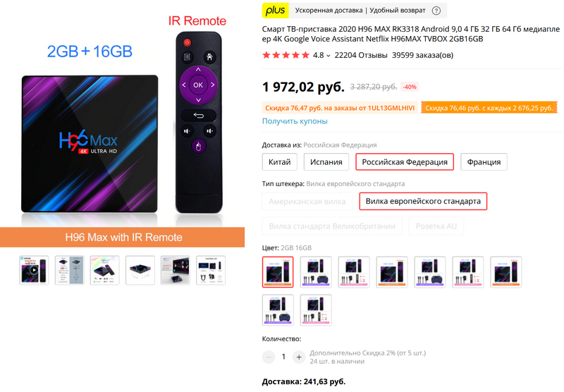Select the 2GB 16GB variant swatch

point(278,272)
